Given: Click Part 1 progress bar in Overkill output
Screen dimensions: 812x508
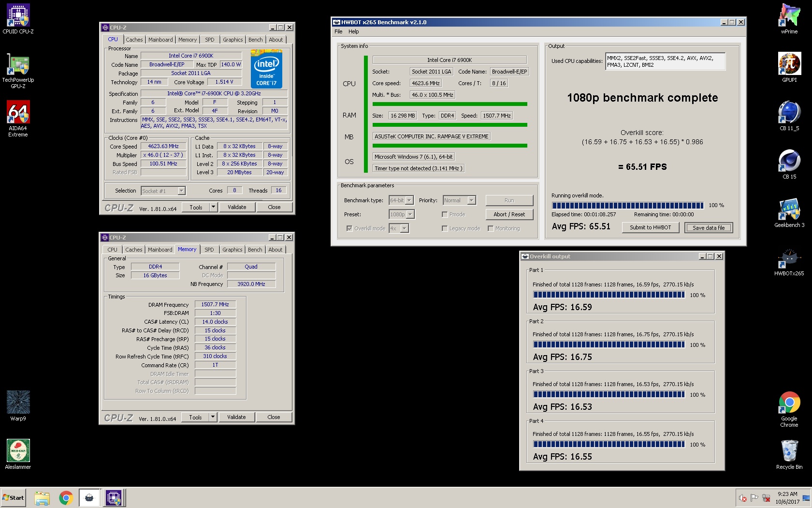Looking at the screenshot, I should (x=609, y=295).
